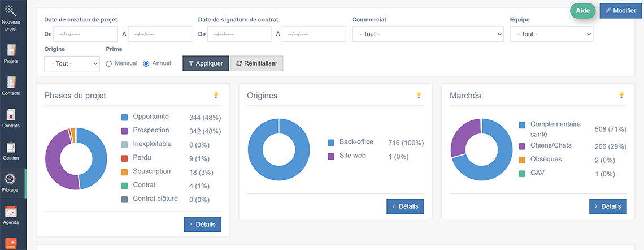Image resolution: width=644 pixels, height=250 pixels.
Task: Open Projets from the sidebar
Action: pyautogui.click(x=11, y=50)
